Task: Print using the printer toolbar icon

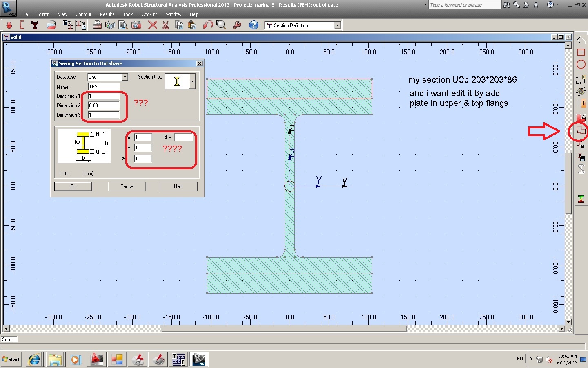Action: (97, 25)
